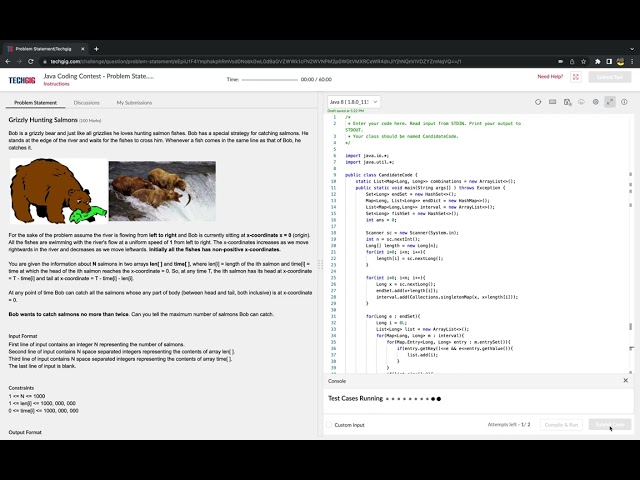This screenshot has width=640, height=480.
Task: Click the 'Grizzly Hunting Salmons' heading
Action: coord(43,120)
